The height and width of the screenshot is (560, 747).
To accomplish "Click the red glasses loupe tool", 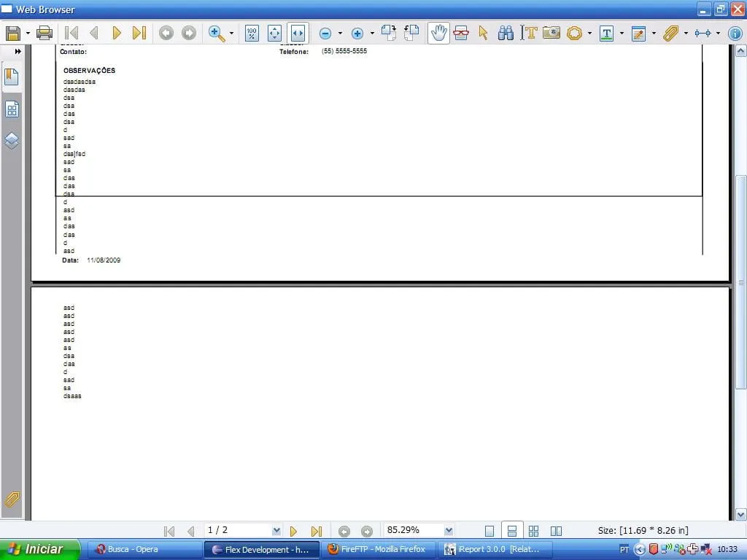I will [461, 33].
